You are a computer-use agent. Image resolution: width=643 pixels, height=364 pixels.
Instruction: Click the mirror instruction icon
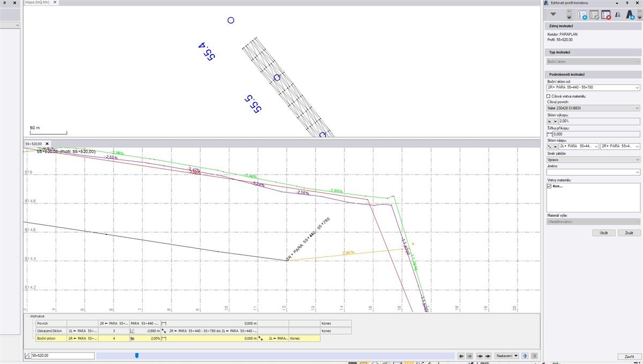(618, 15)
